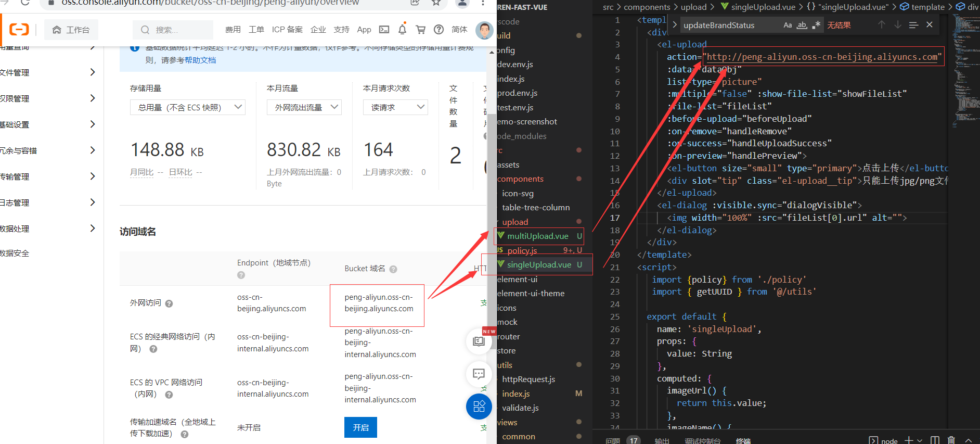The height and width of the screenshot is (444, 980).
Task: Toggle replace in find widget
Action: [x=674, y=25]
